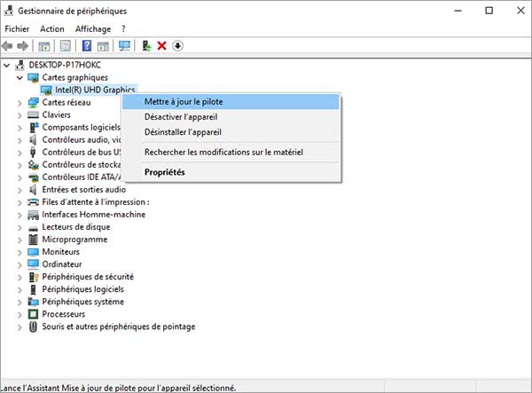The width and height of the screenshot is (532, 393).
Task: Click the red X uninstall device icon
Action: [x=161, y=46]
